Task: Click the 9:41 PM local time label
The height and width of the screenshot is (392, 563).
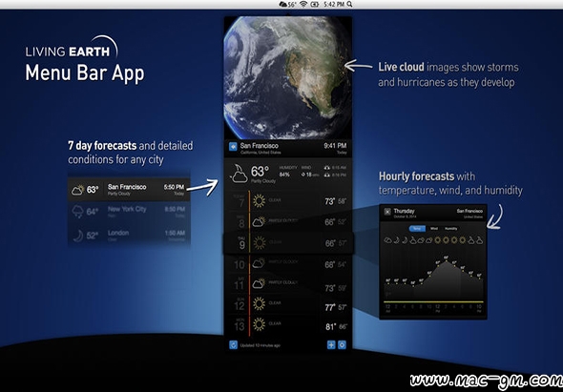Action: [335, 145]
